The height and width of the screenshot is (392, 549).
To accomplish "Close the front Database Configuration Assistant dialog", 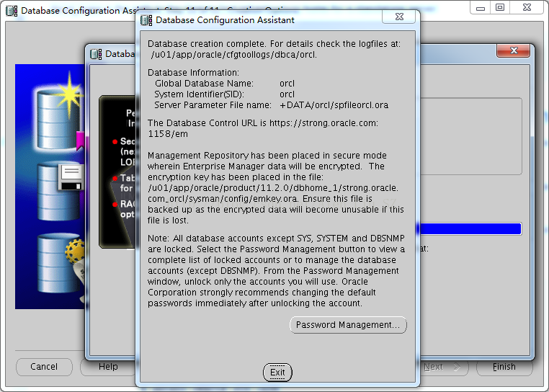I will click(x=399, y=17).
